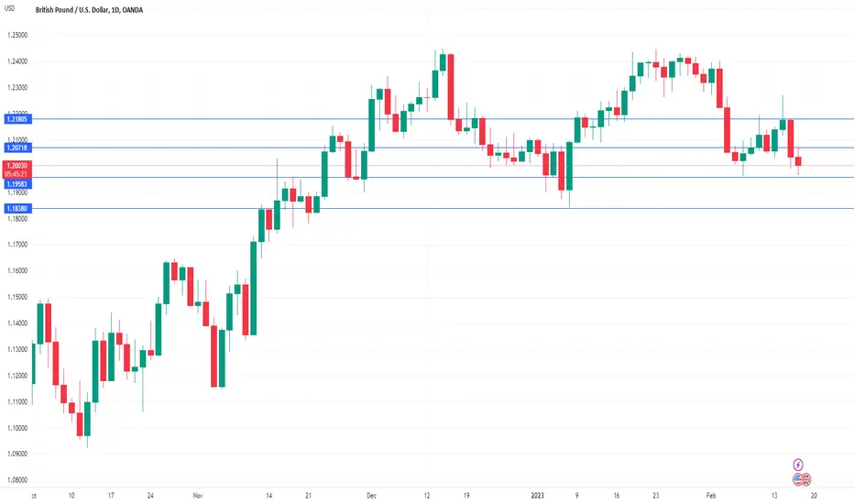Screen dimensions: 854x504
Task: Click the 1.25000 price scale value
Action: [17, 35]
